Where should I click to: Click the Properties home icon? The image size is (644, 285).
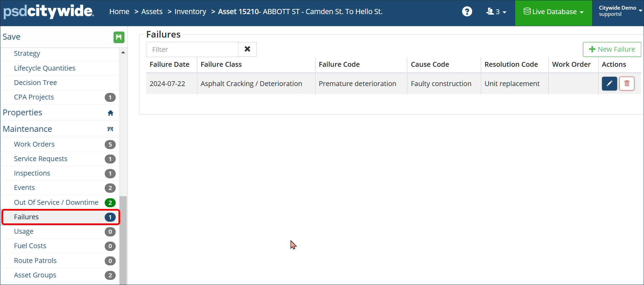(x=110, y=113)
